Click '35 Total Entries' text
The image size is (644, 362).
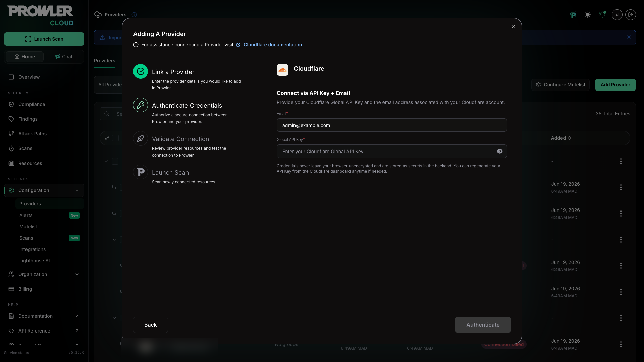[x=613, y=114]
